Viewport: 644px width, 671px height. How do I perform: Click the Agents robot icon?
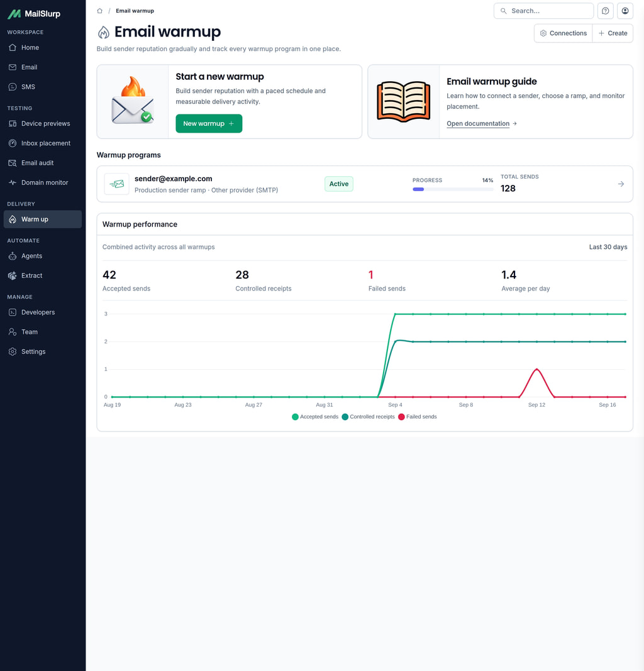pyautogui.click(x=13, y=256)
